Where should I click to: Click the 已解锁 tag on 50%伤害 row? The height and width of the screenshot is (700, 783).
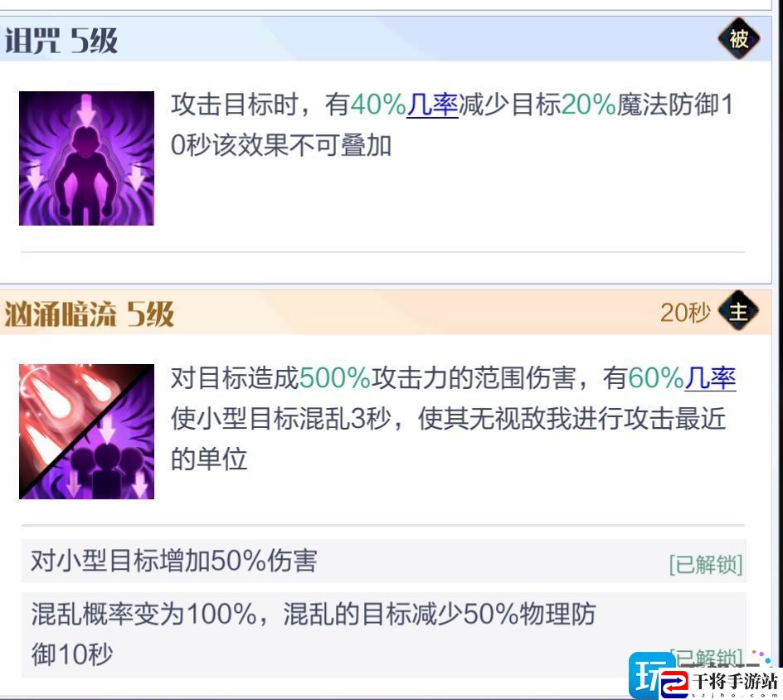point(706,564)
